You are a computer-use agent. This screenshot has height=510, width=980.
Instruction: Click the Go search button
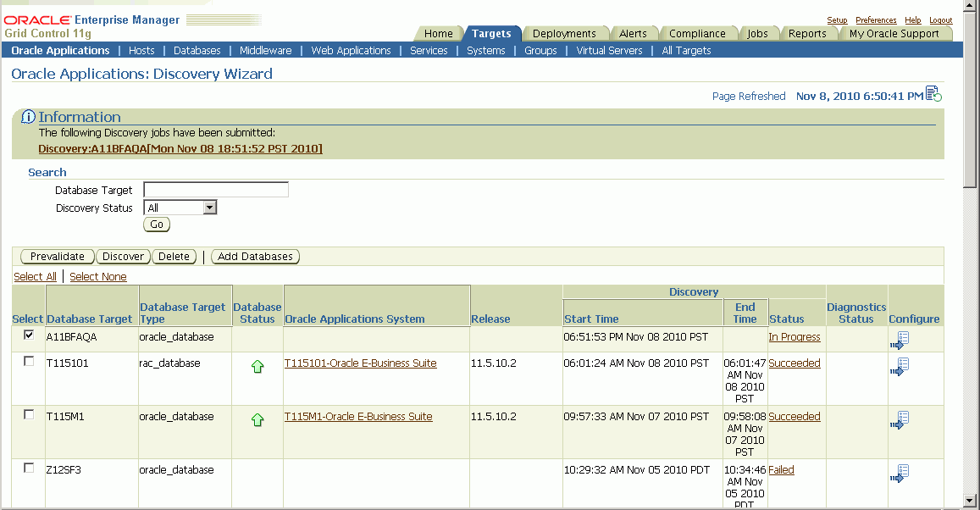157,225
